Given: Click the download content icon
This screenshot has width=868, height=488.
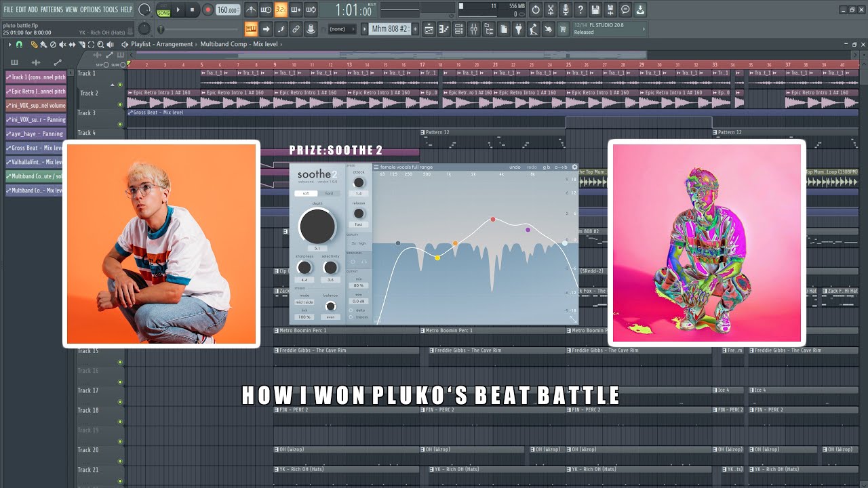Looking at the screenshot, I should [640, 10].
